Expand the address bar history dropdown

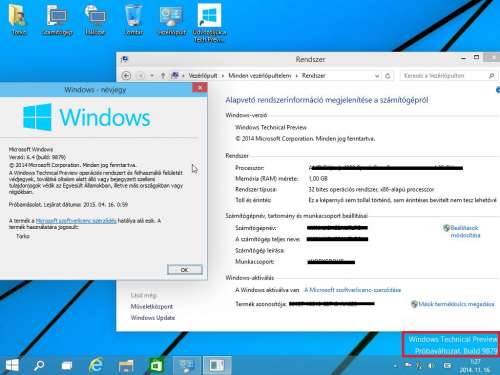[x=377, y=76]
